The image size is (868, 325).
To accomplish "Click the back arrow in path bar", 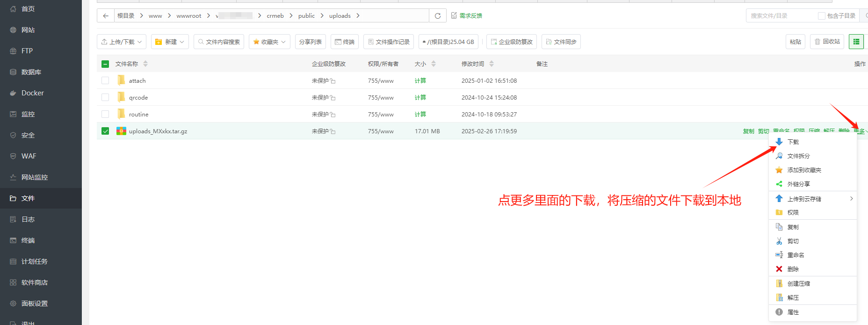I will pos(106,16).
